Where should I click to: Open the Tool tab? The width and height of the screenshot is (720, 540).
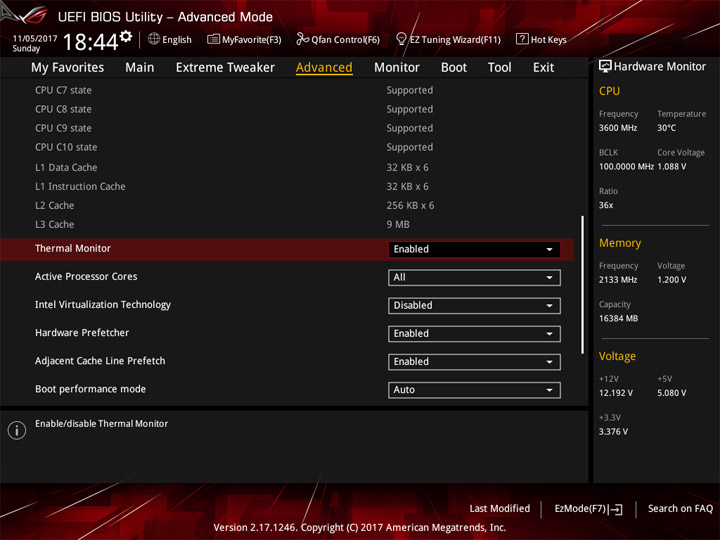tap(499, 68)
